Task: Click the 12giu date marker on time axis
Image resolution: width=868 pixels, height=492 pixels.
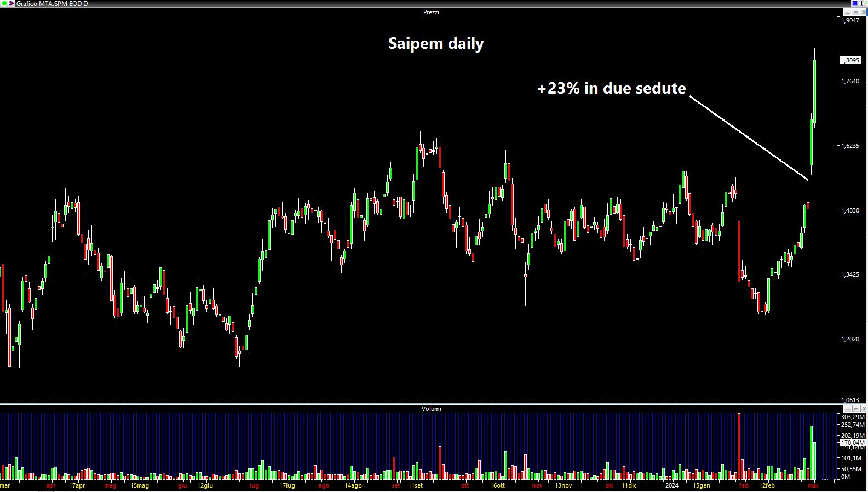Action: click(205, 485)
